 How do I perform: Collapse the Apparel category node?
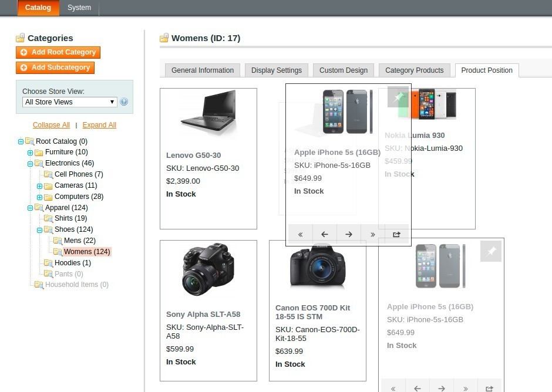tap(31, 208)
